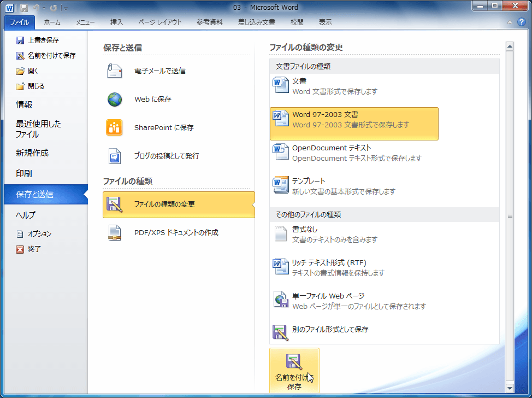Click the PDF/XPS document icon
Screen dimensions: 532x398
115,232
